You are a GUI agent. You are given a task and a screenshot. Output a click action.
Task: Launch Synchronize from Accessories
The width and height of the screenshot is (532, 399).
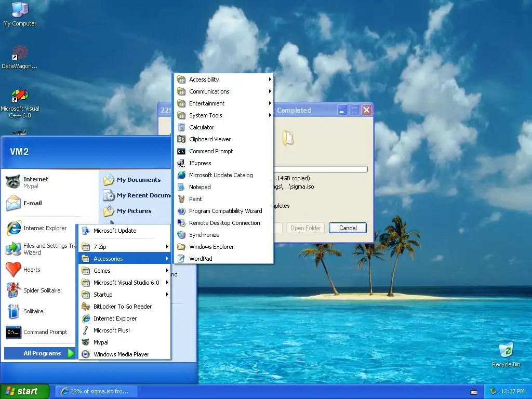tap(224, 235)
